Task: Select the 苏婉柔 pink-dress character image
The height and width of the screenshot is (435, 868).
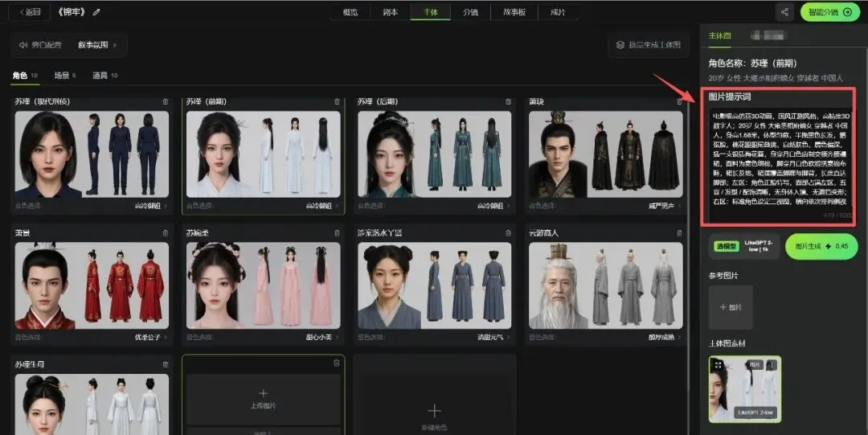Action: pyautogui.click(x=264, y=285)
